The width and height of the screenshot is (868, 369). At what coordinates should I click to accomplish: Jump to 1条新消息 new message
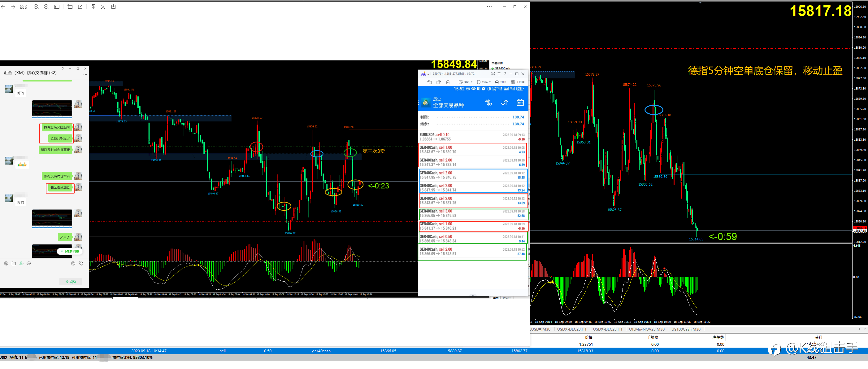click(70, 251)
